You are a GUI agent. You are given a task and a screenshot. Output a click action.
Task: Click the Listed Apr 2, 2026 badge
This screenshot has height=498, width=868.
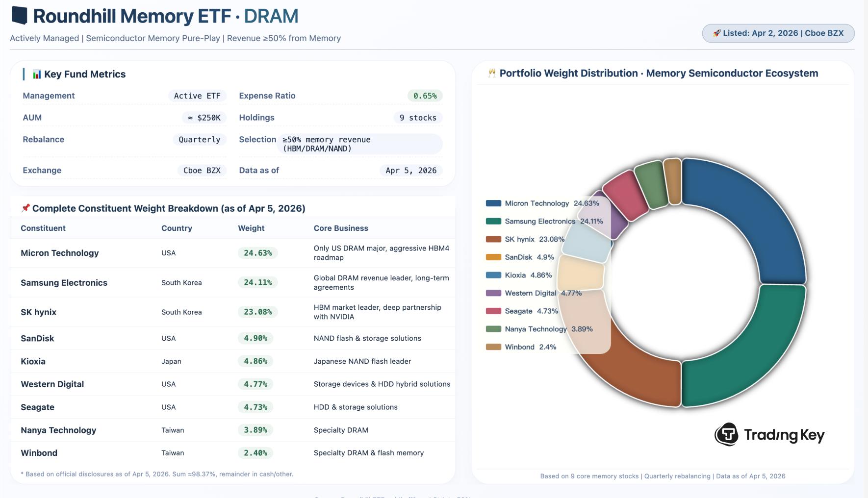click(x=778, y=33)
